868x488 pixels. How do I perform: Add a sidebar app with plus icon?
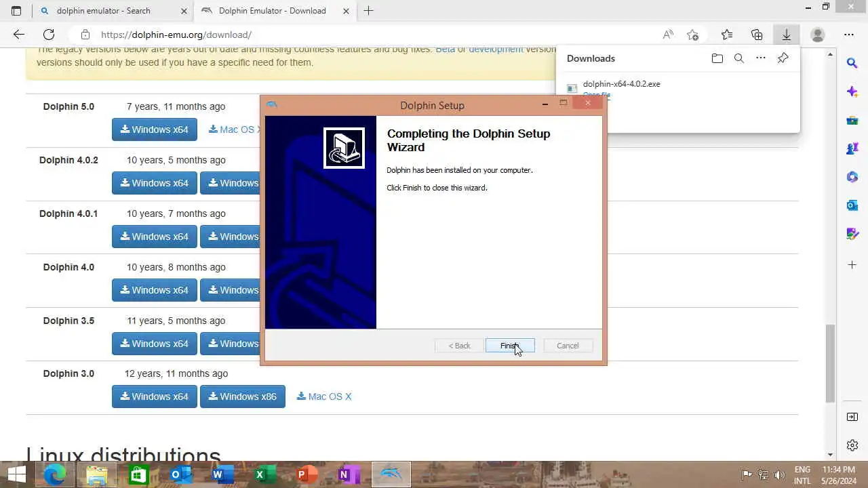click(x=852, y=264)
